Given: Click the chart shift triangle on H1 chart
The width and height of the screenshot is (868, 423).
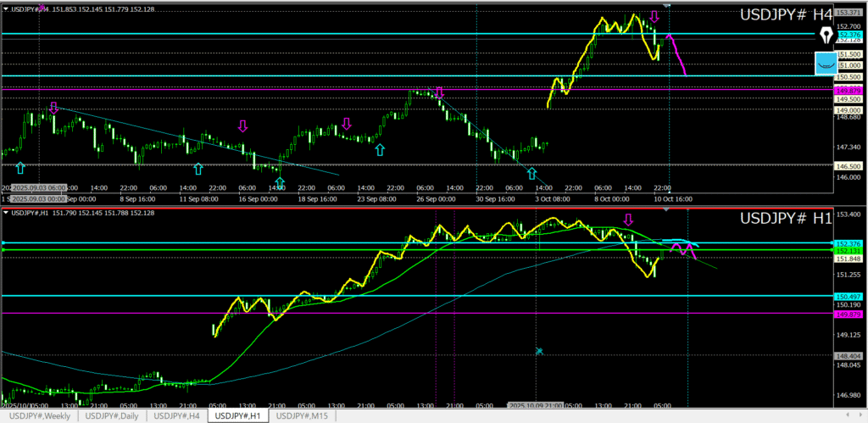Looking at the screenshot, I should point(667,209).
